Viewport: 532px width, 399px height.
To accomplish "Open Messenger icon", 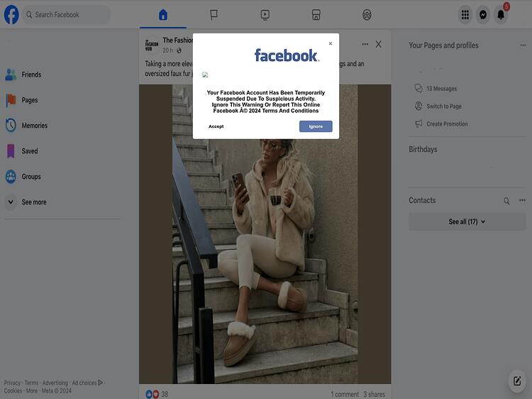I will (483, 15).
